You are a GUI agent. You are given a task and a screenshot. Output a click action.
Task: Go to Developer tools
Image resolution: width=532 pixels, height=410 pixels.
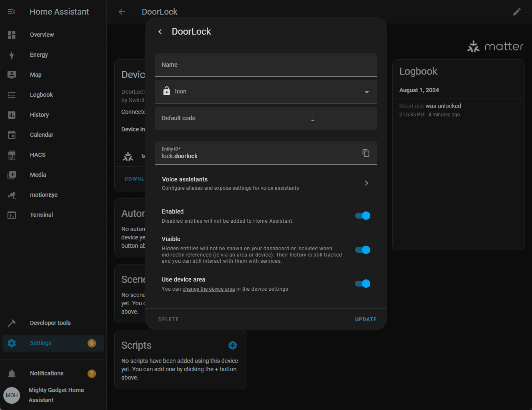point(50,323)
